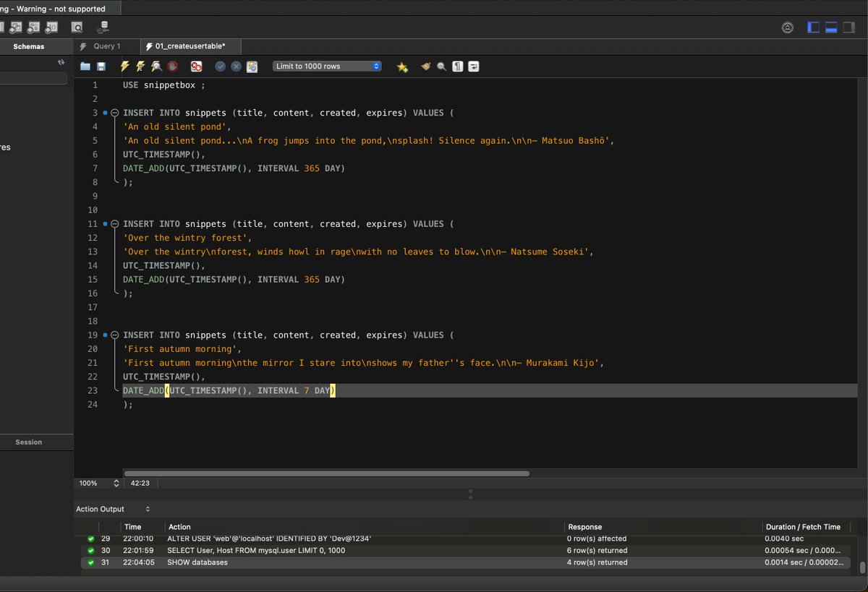Click statement marker dot on line 19
Viewport: 868px width, 592px height.
click(x=105, y=335)
